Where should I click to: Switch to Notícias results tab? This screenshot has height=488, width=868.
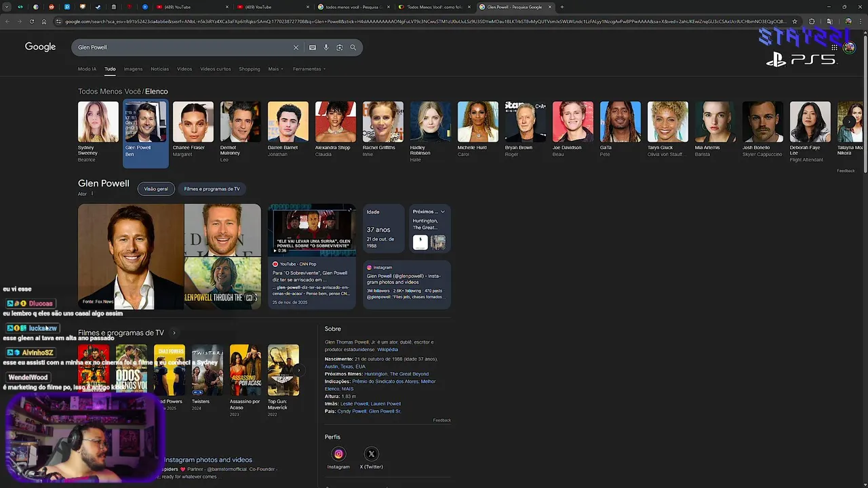[x=160, y=68]
